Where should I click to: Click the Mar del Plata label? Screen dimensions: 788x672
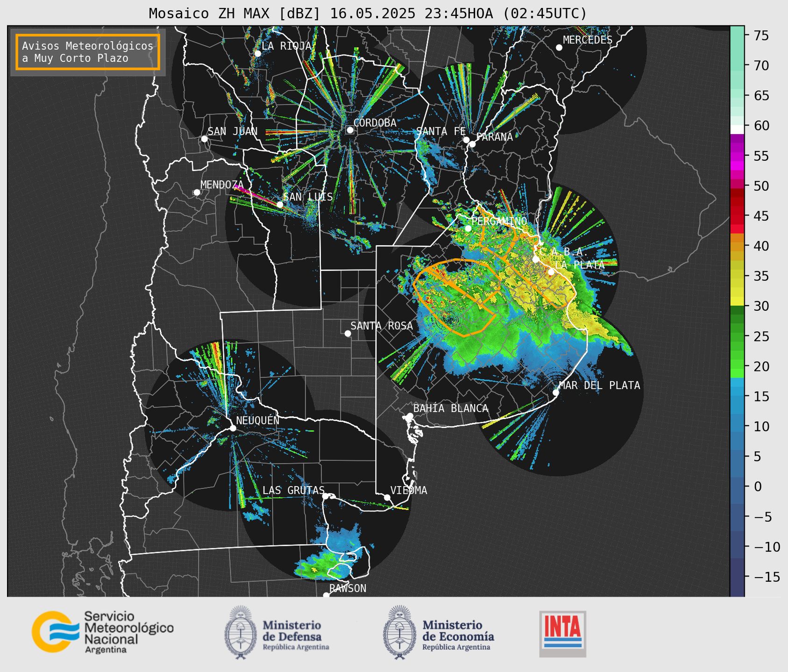tap(600, 385)
